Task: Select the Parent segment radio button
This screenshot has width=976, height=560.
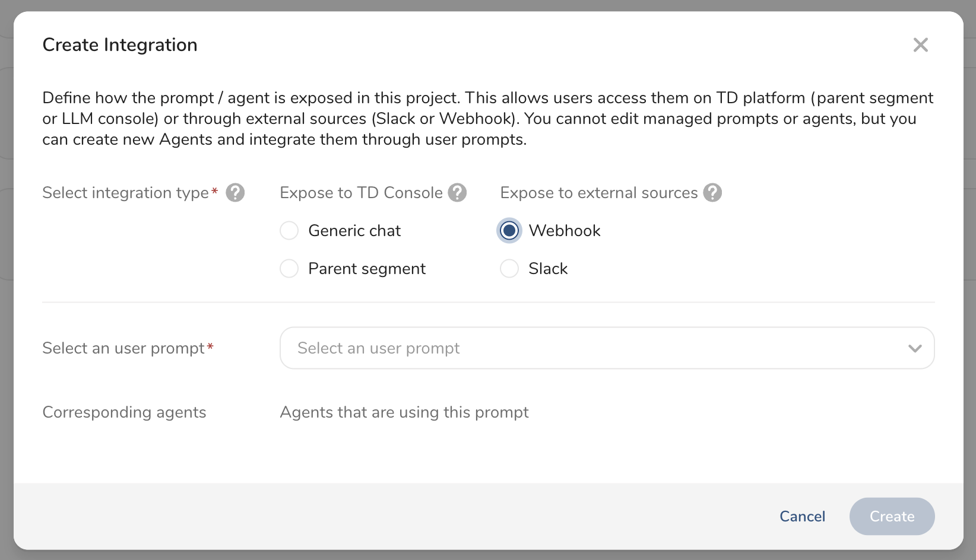Action: point(289,269)
